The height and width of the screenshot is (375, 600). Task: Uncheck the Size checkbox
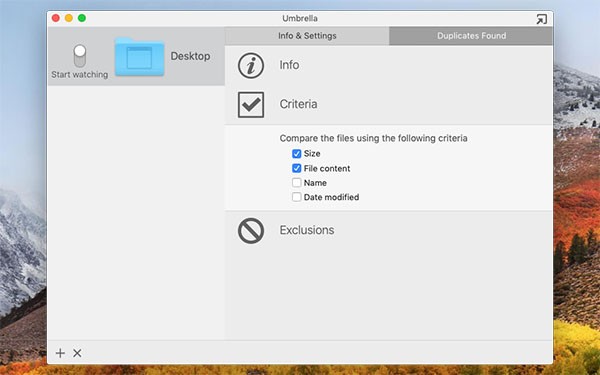coord(297,154)
